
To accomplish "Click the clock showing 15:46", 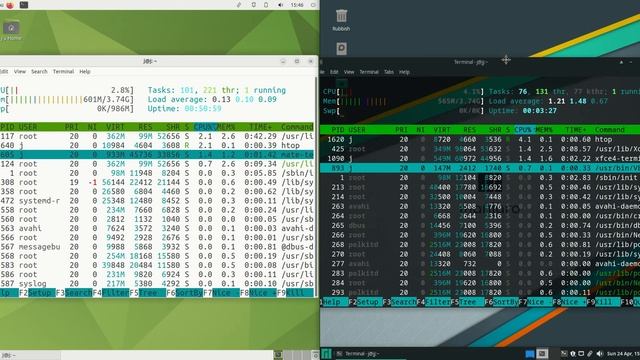I will point(297,5).
